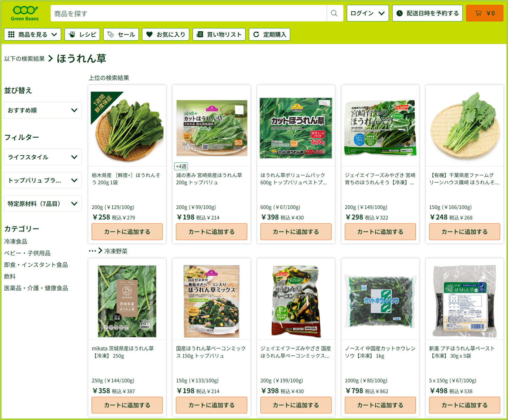This screenshot has width=508, height=420.
Task: Add 国産ほうれん草ベーコンミックス 150g to cart
Action: coord(211,405)
